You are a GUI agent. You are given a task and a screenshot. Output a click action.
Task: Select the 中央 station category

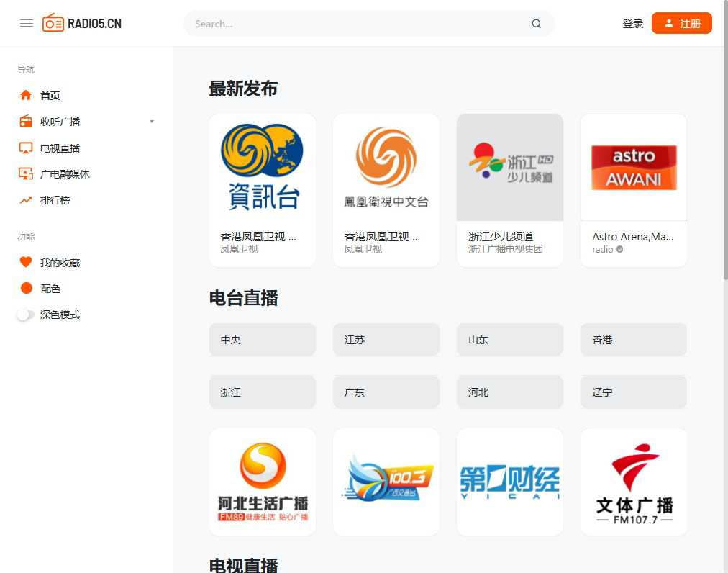click(x=262, y=339)
